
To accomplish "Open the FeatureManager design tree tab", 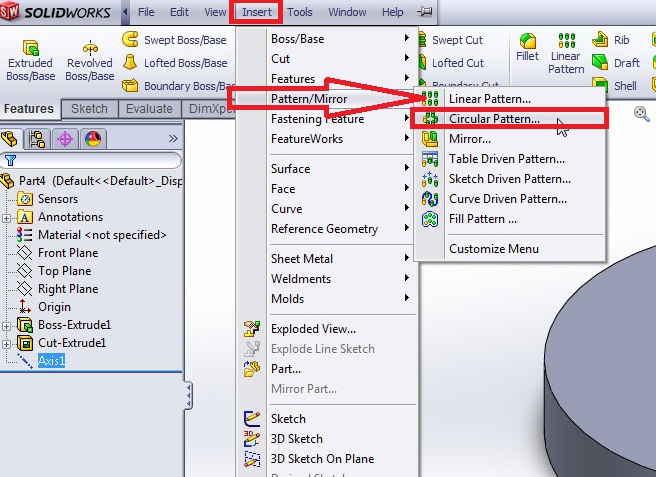I will coord(10,139).
